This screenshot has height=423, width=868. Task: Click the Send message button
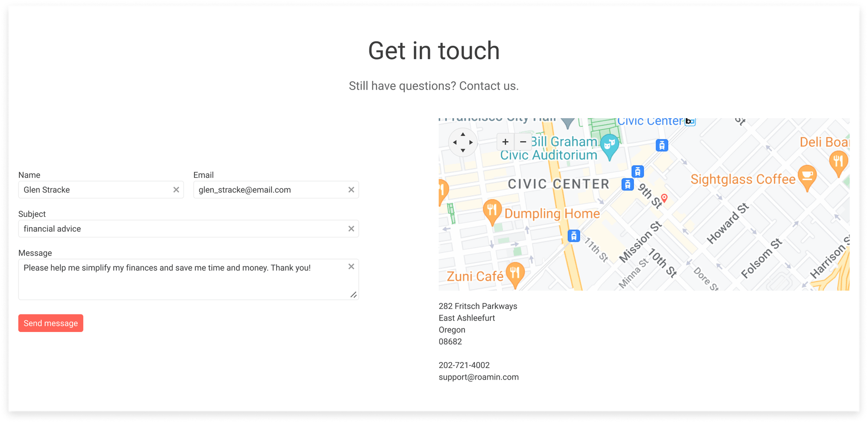coord(51,323)
